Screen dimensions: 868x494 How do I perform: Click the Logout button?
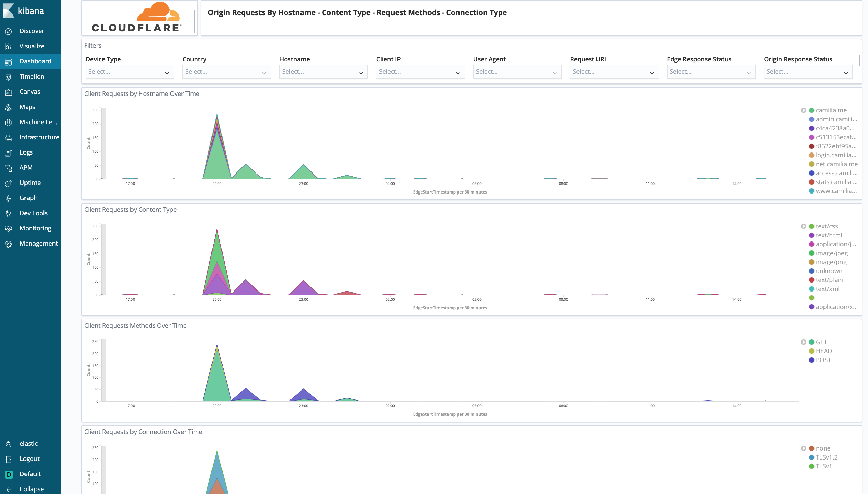[x=30, y=459]
